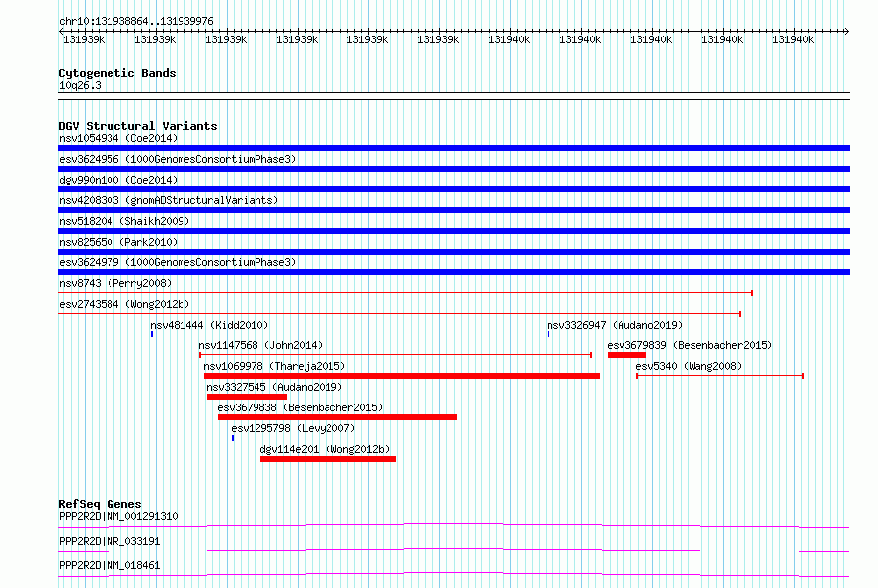Click the blue bar under nsv518204
This screenshot has width=878, height=588.
(454, 231)
